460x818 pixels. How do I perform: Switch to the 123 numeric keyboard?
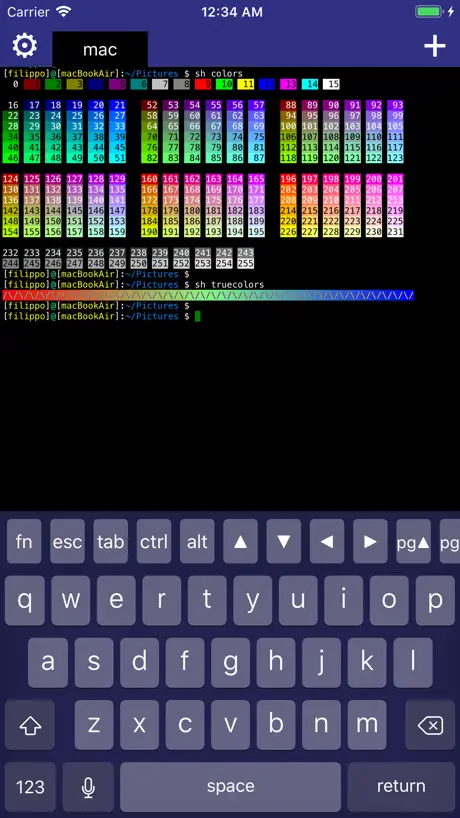click(30, 787)
